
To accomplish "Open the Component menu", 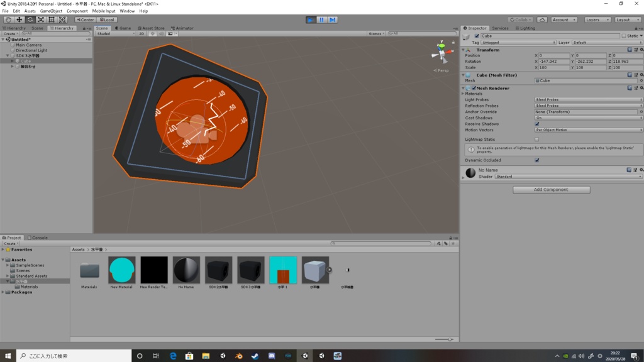I will pyautogui.click(x=77, y=11).
